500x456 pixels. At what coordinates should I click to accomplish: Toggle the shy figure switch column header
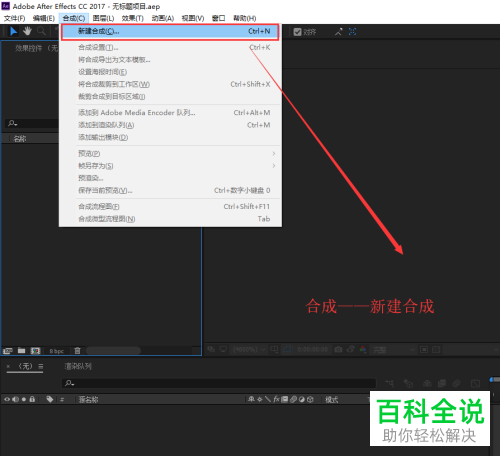pos(251,399)
